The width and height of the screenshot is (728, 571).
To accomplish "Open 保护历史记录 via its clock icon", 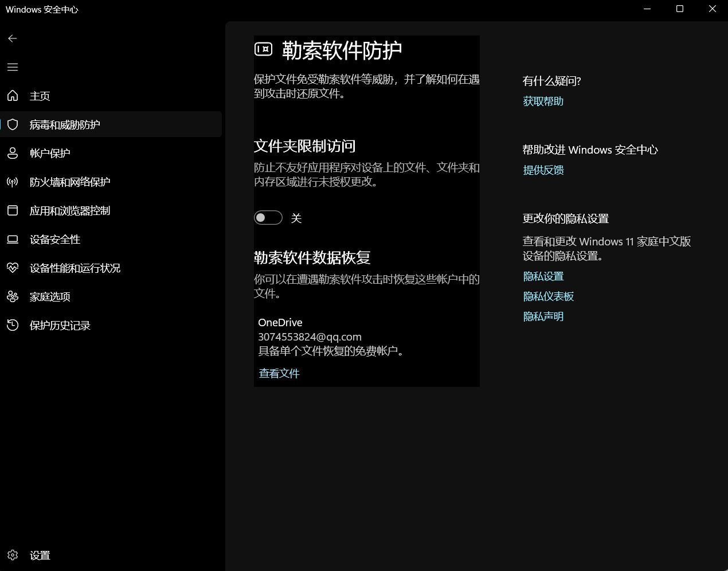I will (x=12, y=325).
